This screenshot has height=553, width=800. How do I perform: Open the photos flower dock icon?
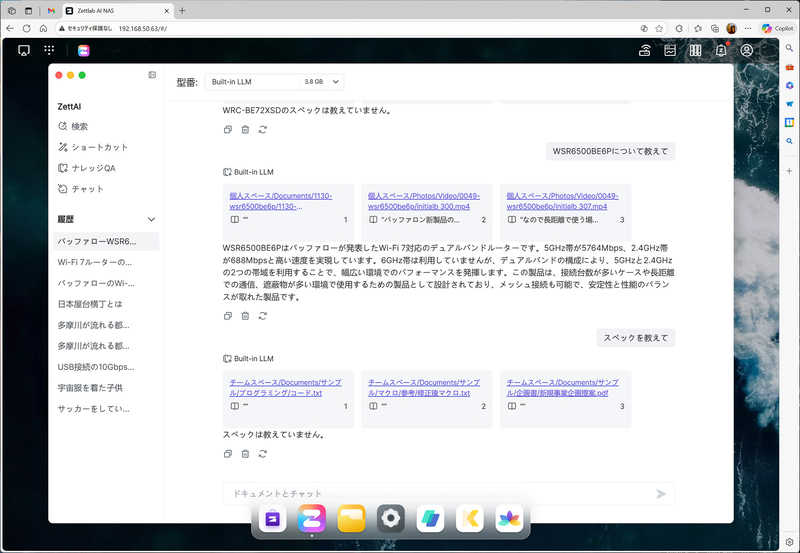pos(509,518)
